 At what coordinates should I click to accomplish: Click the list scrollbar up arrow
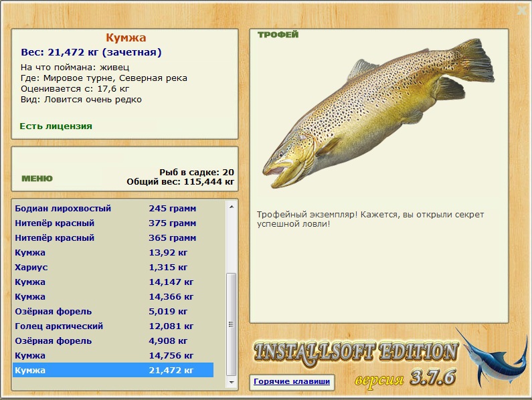coord(232,207)
